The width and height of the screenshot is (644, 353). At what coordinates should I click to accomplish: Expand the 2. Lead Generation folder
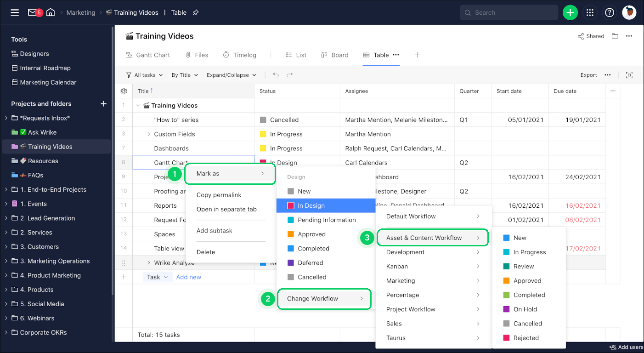click(x=6, y=218)
